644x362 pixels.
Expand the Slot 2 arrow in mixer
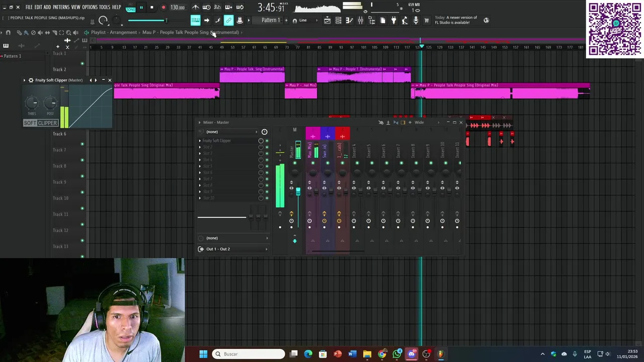click(200, 147)
